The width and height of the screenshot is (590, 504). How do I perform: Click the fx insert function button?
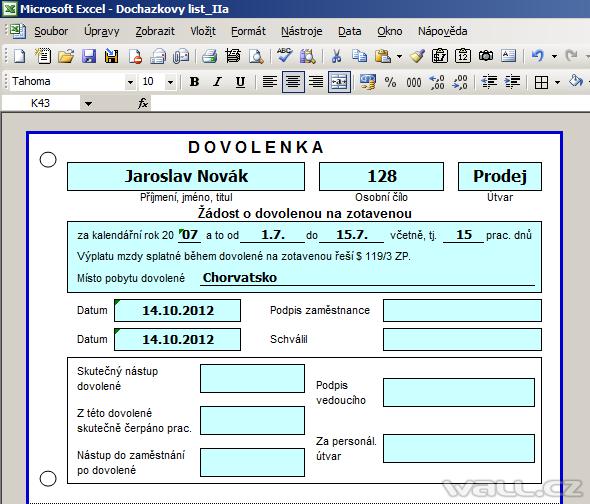point(143,103)
